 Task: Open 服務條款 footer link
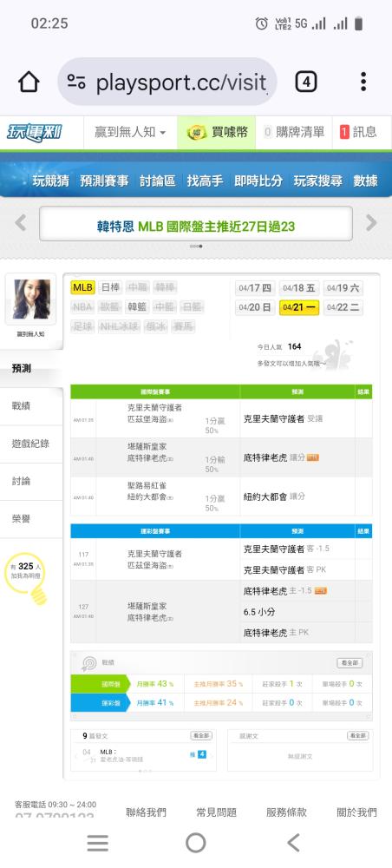pos(286,812)
